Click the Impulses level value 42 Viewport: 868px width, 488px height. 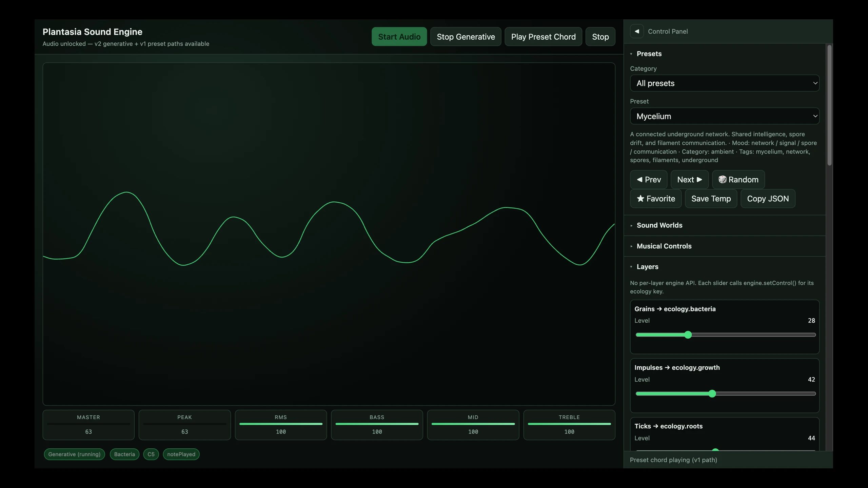coord(811,380)
